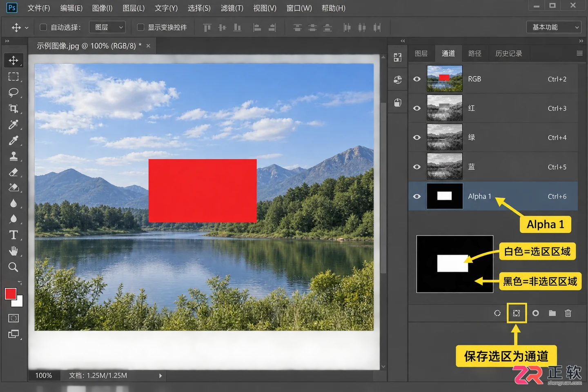Expand the side dock with double arrows
Image resolution: width=588 pixels, height=392 pixels.
403,41
